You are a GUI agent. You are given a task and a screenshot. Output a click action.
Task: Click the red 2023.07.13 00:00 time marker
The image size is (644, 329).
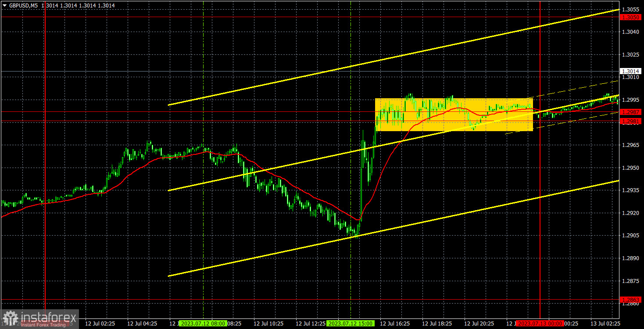click(x=540, y=323)
